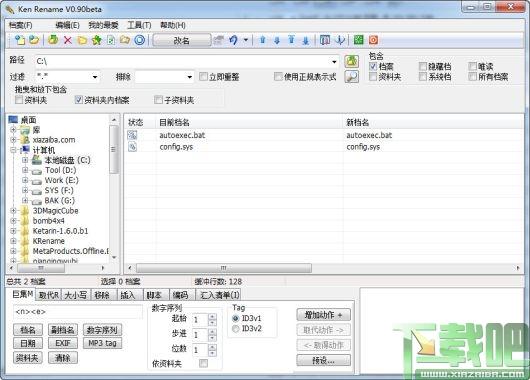Open the 工具(T) menu
530x380 pixels.
[139, 25]
